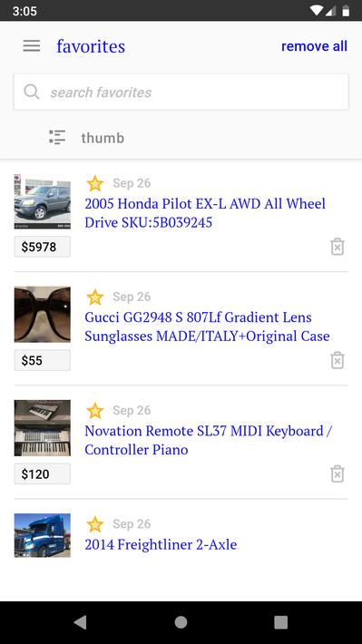Click the list view layout icon
This screenshot has width=362, height=644.
pyautogui.click(x=57, y=137)
